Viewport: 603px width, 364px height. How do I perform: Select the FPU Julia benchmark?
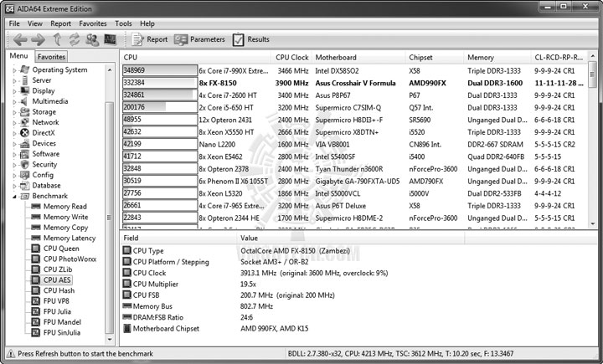[57, 311]
